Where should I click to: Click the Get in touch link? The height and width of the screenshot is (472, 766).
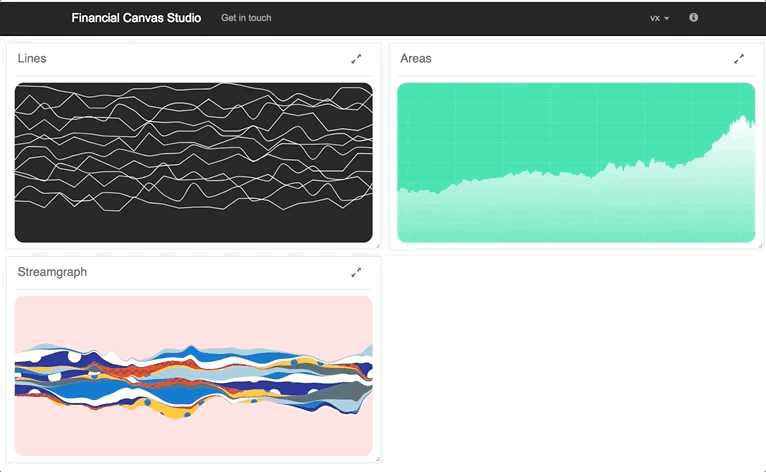pos(246,18)
